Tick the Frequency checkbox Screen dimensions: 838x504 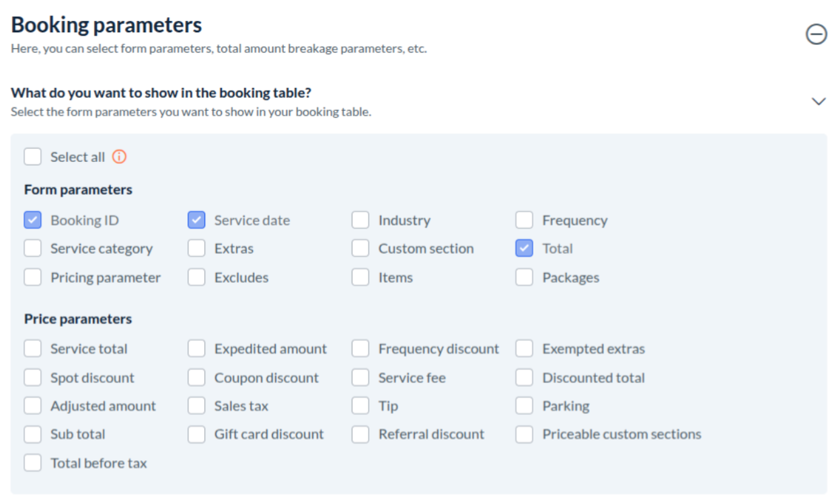point(525,220)
